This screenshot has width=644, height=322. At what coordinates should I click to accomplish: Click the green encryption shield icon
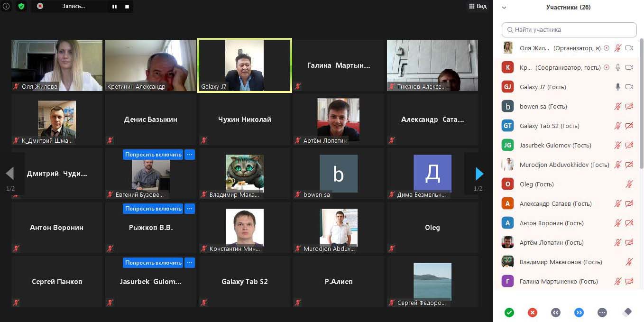click(21, 6)
